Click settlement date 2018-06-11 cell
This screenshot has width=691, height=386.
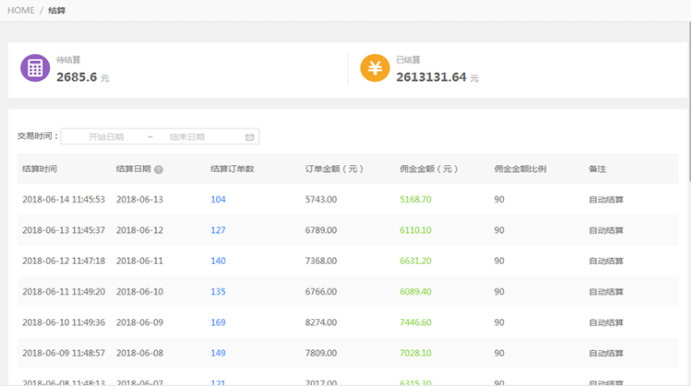pyautogui.click(x=140, y=261)
